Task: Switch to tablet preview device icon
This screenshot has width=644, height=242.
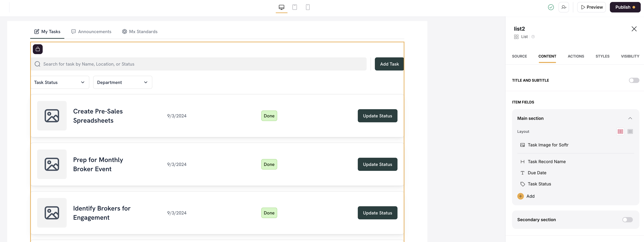Action: tap(294, 7)
